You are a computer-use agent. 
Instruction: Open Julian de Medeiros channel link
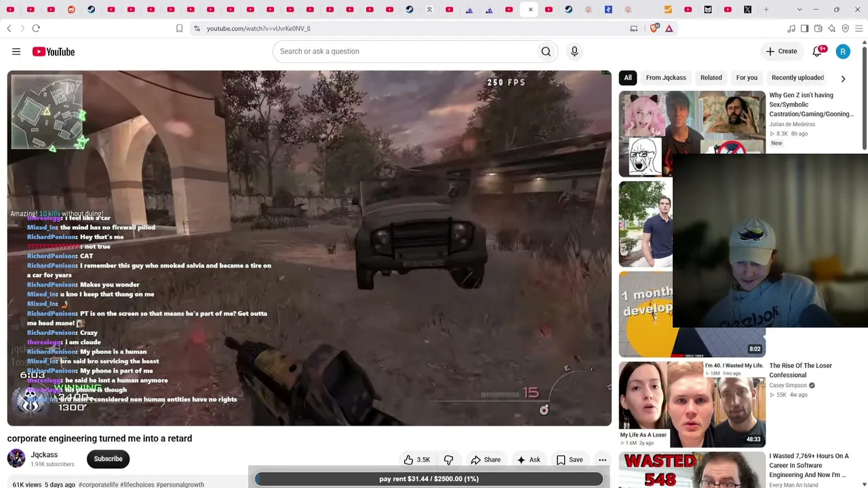tap(791, 125)
